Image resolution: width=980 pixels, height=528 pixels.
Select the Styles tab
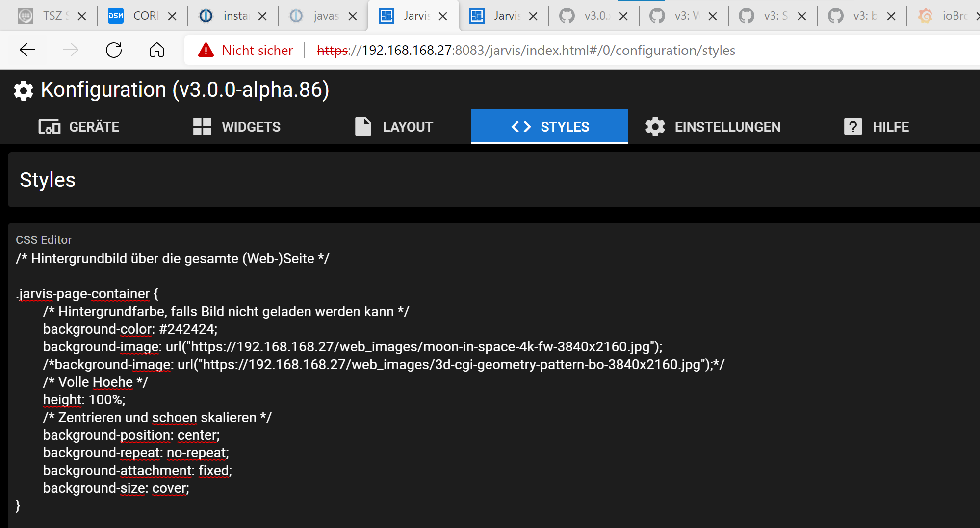(549, 127)
